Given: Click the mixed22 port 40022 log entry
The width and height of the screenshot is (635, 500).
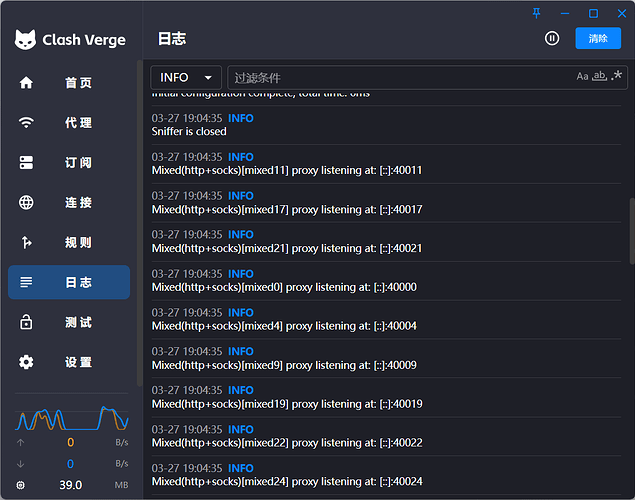Looking at the screenshot, I should click(386, 436).
